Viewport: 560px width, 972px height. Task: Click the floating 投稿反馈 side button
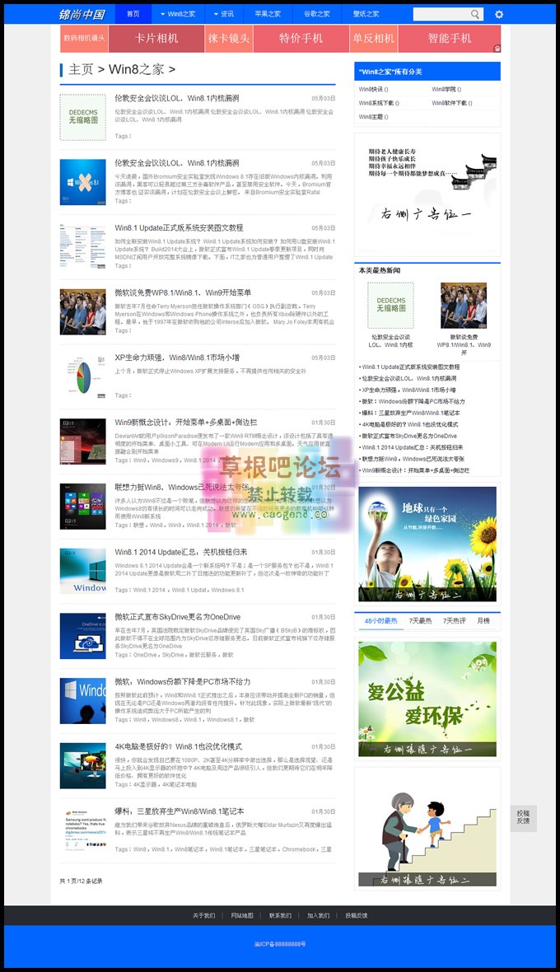point(524,817)
